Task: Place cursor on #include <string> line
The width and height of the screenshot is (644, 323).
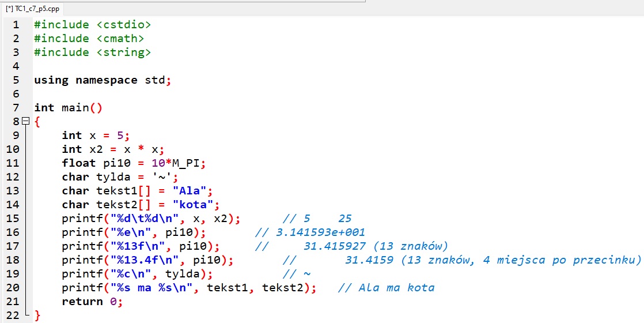Action: tap(92, 52)
